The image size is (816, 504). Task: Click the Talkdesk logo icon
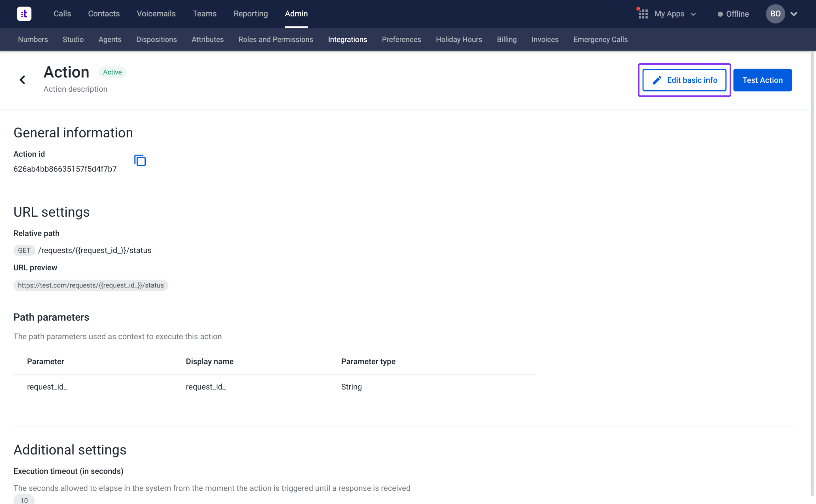[24, 14]
